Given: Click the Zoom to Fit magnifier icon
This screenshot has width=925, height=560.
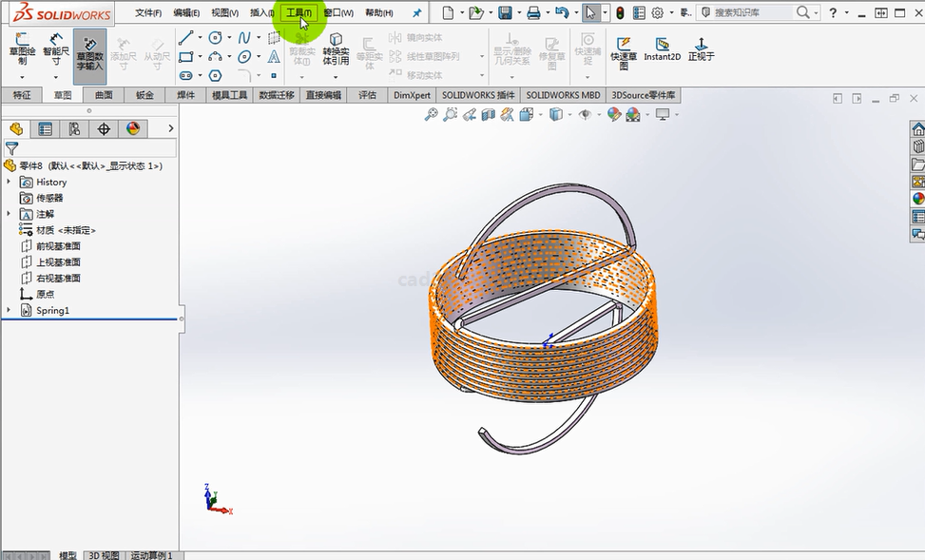Looking at the screenshot, I should (x=431, y=114).
